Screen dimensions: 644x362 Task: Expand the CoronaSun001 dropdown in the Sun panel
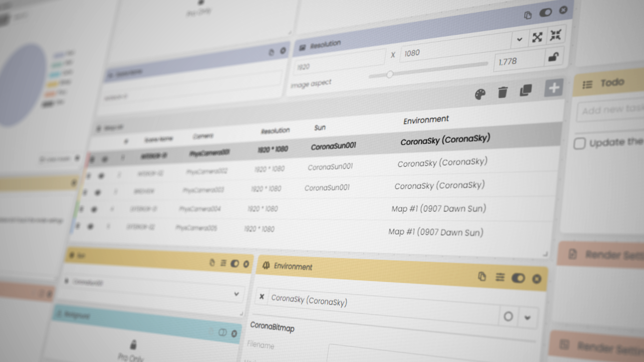pyautogui.click(x=237, y=294)
